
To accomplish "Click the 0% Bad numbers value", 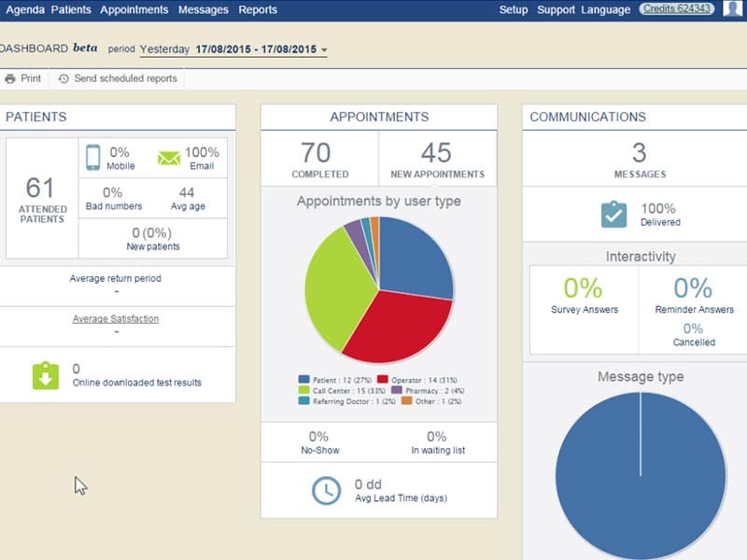I will [113, 192].
